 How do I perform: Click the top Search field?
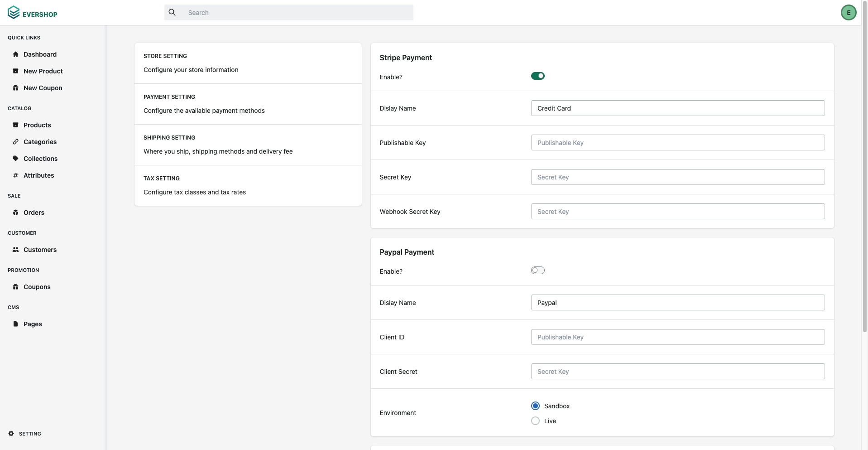tap(289, 13)
